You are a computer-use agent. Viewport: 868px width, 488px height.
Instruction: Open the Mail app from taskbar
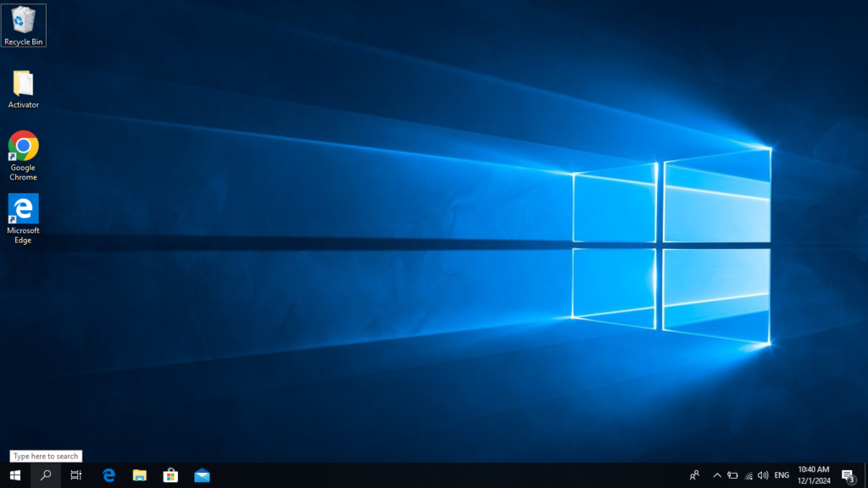[202, 475]
